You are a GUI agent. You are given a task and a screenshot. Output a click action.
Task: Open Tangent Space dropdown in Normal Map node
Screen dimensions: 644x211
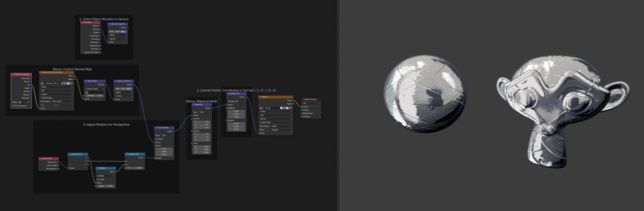click(95, 89)
